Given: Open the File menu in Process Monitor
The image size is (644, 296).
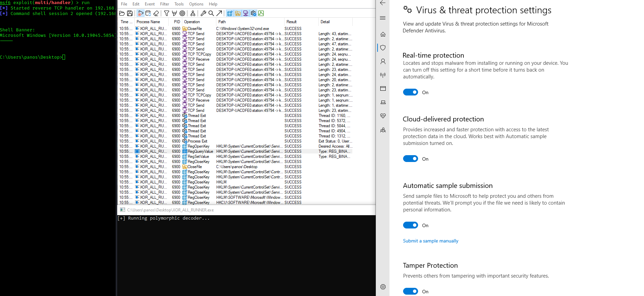Looking at the screenshot, I should pyautogui.click(x=124, y=4).
